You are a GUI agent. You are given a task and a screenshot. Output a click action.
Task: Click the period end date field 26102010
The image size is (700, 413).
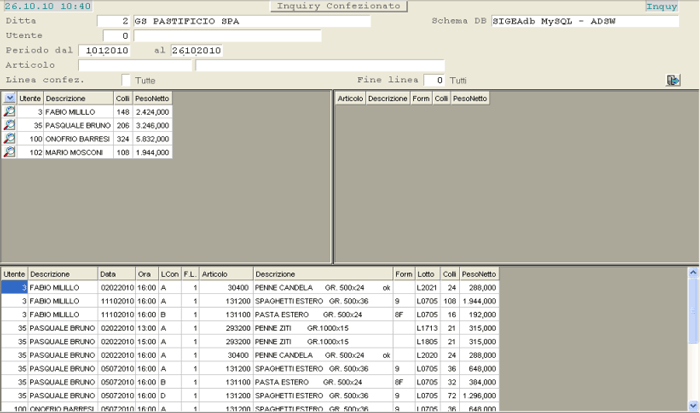tap(196, 51)
